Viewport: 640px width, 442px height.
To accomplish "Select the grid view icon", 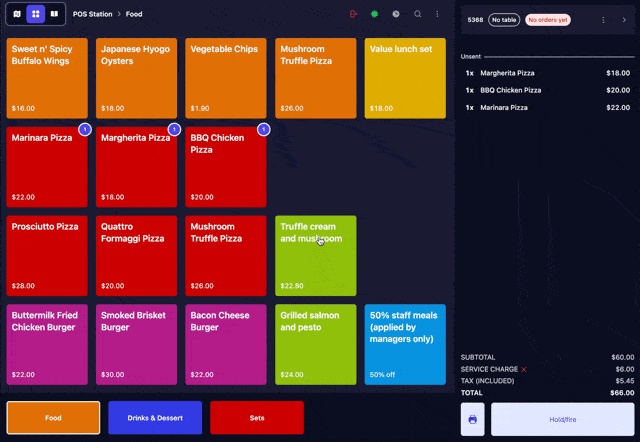I will click(x=35, y=14).
